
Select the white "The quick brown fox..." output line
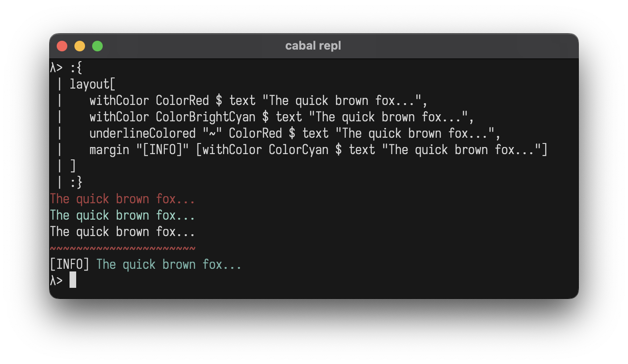pyautogui.click(x=122, y=232)
